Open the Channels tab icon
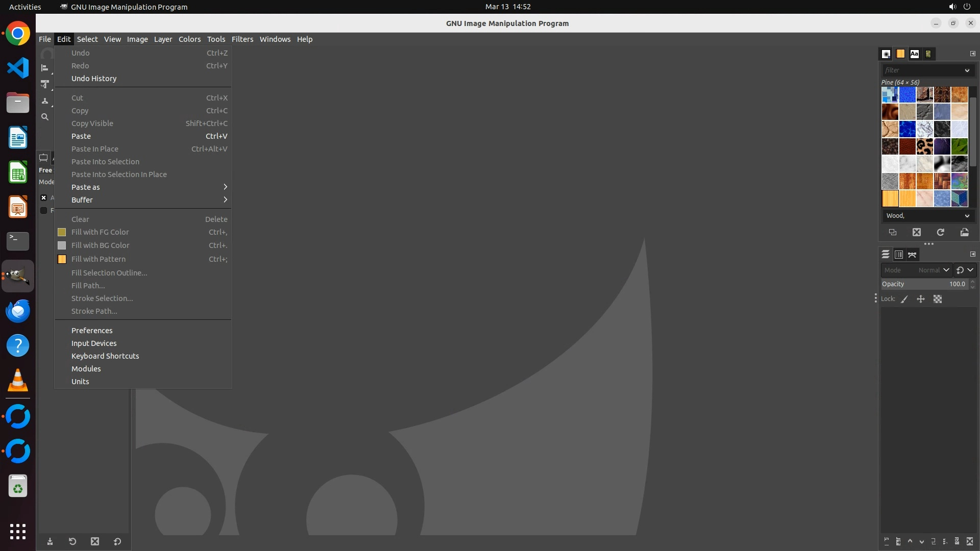980x551 pixels. pos(899,254)
